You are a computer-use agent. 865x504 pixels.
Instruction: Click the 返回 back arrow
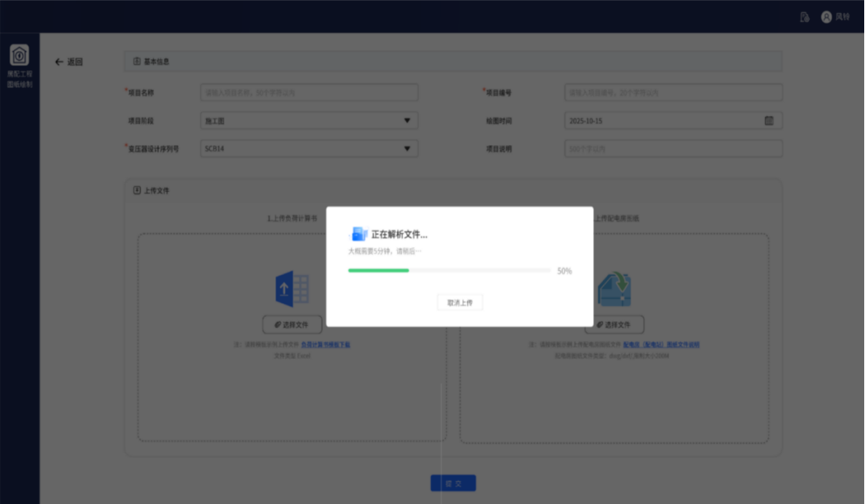point(59,62)
